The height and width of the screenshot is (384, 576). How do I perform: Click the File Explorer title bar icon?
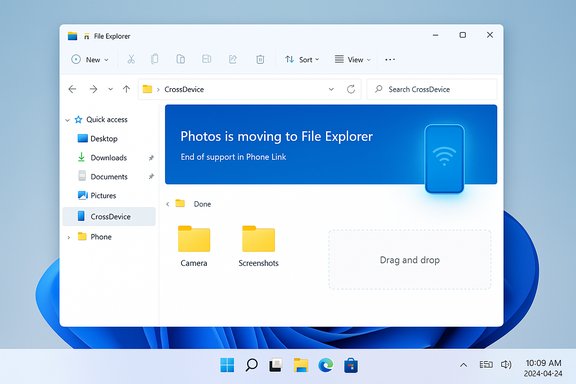[72, 36]
